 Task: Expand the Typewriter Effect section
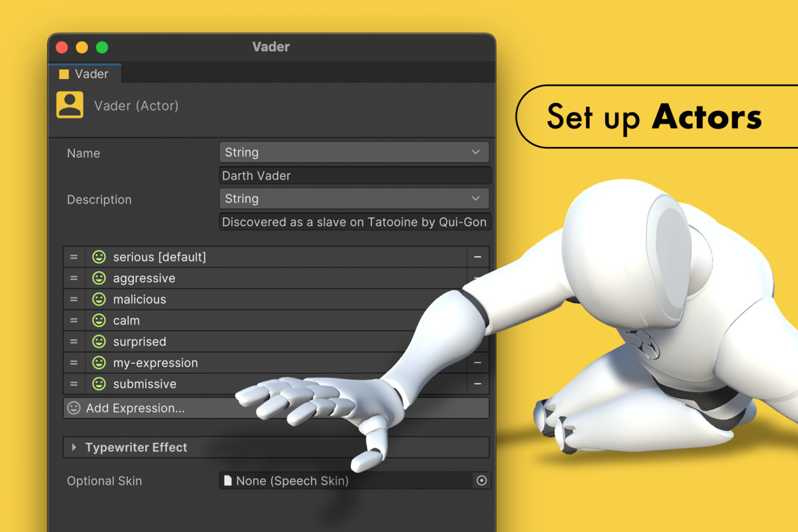coord(276,448)
